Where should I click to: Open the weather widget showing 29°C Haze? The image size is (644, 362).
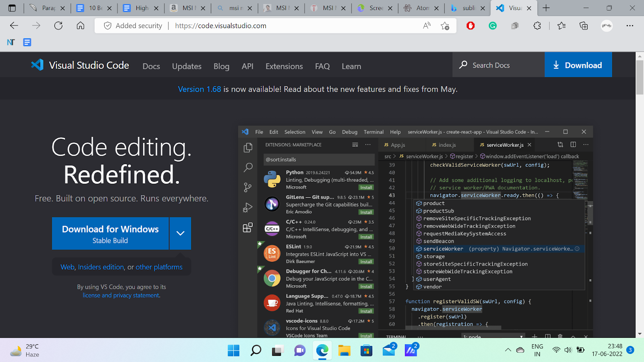tap(25, 350)
